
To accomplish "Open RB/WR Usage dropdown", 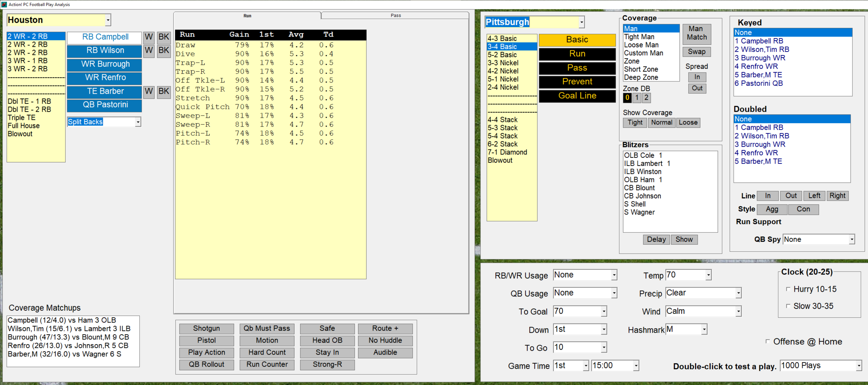I will [614, 275].
